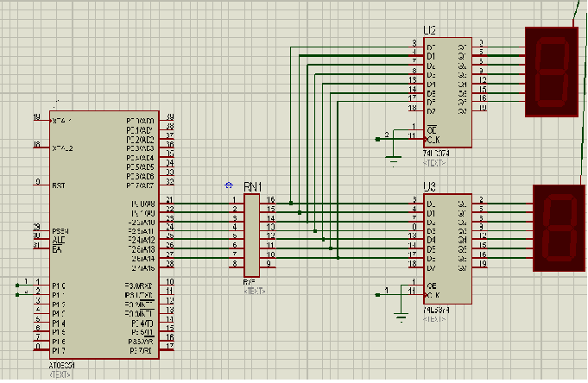Viewport: 588px width, 383px height.
Task: Click the upper seven-segment display
Action: point(550,71)
